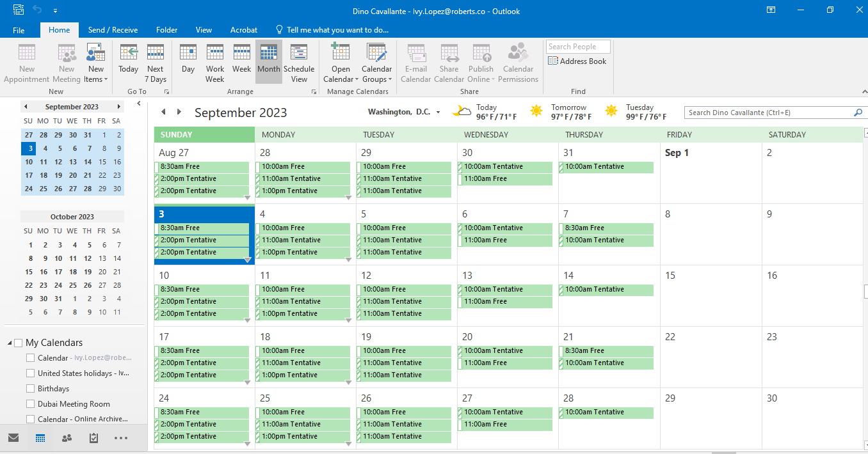Viewport: 868px width, 454px height.
Task: Open 1:00pm Tentative event on September 11
Action: tap(303, 314)
